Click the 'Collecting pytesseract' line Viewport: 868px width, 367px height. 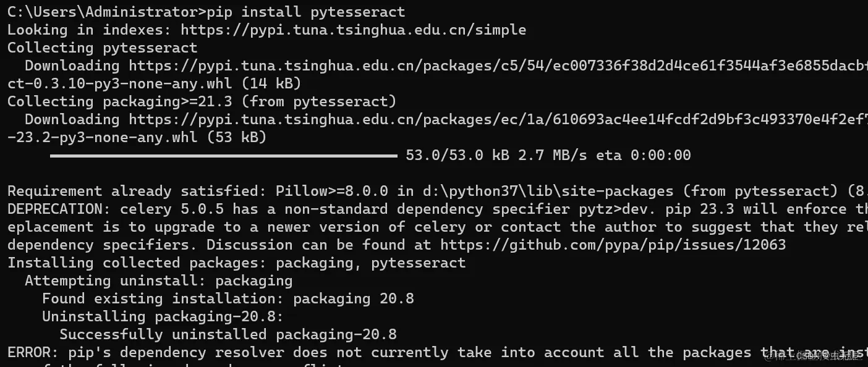point(103,48)
